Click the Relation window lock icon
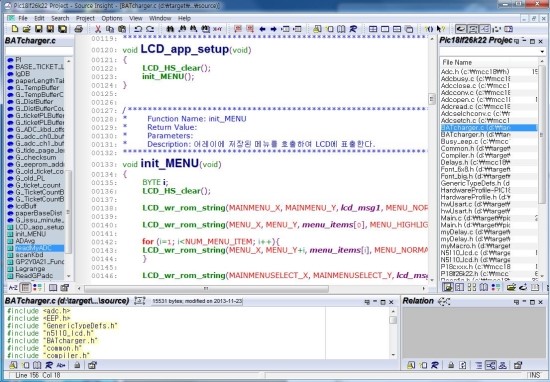This screenshot has width=550, height=382. pos(451,366)
